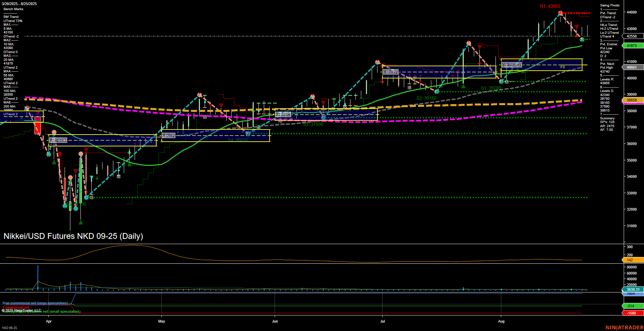This screenshot has width=644, height=331.
Task: Click the M-April yellow range box label
Action: click(58, 140)
